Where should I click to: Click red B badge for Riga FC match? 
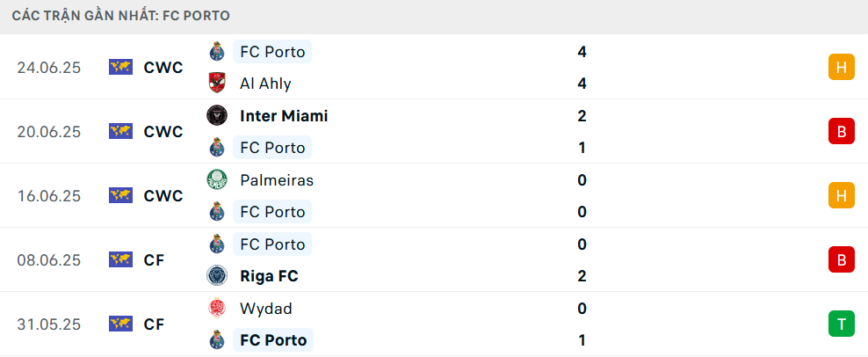point(842,259)
